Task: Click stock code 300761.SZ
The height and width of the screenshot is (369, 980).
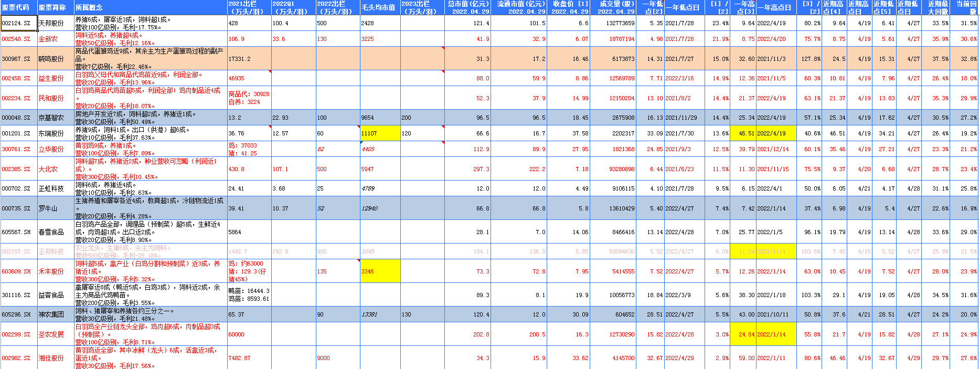Action: coord(19,149)
